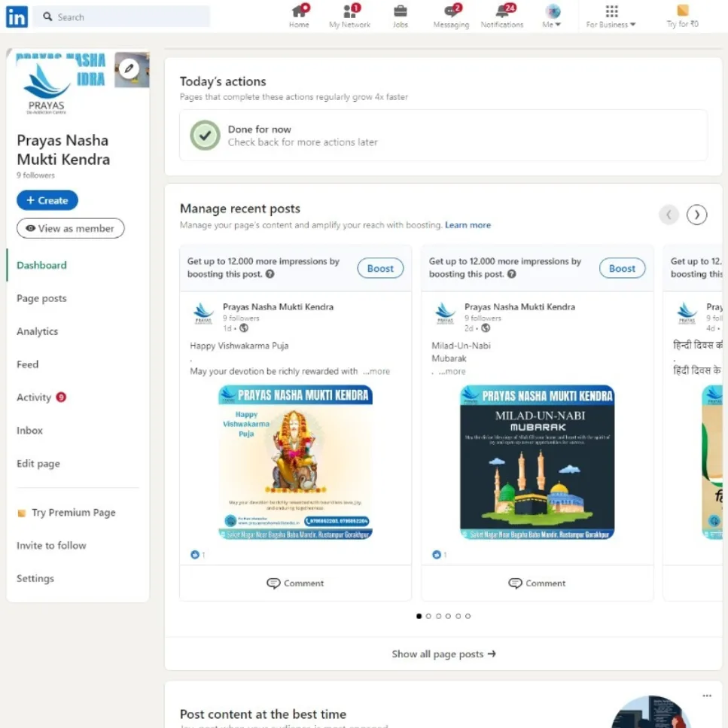Click help icon on Vishwakarma boost banner
The image size is (728, 728).
tap(270, 274)
